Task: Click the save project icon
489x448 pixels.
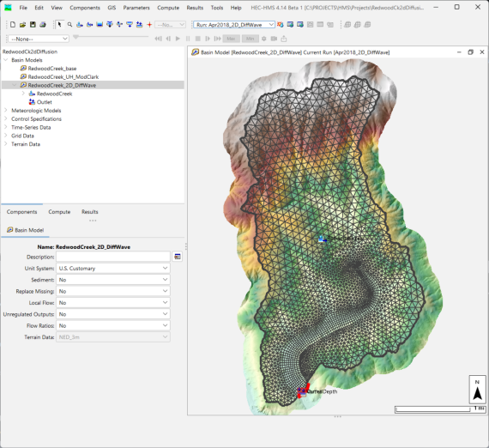Action: coord(33,25)
